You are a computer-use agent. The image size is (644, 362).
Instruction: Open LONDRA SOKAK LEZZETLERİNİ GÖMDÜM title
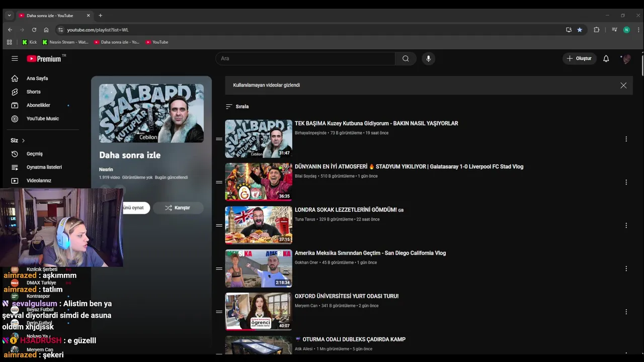pyautogui.click(x=349, y=210)
